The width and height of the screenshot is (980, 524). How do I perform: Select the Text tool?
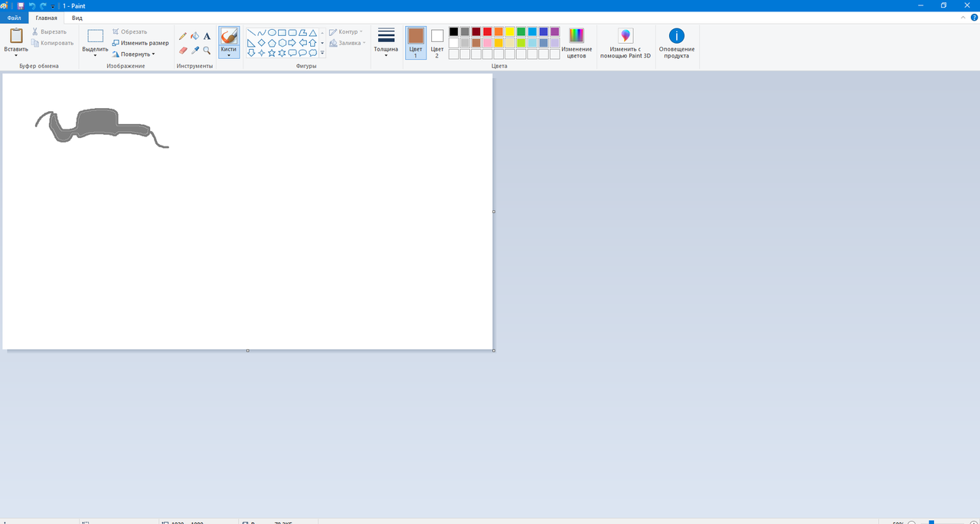click(x=207, y=36)
